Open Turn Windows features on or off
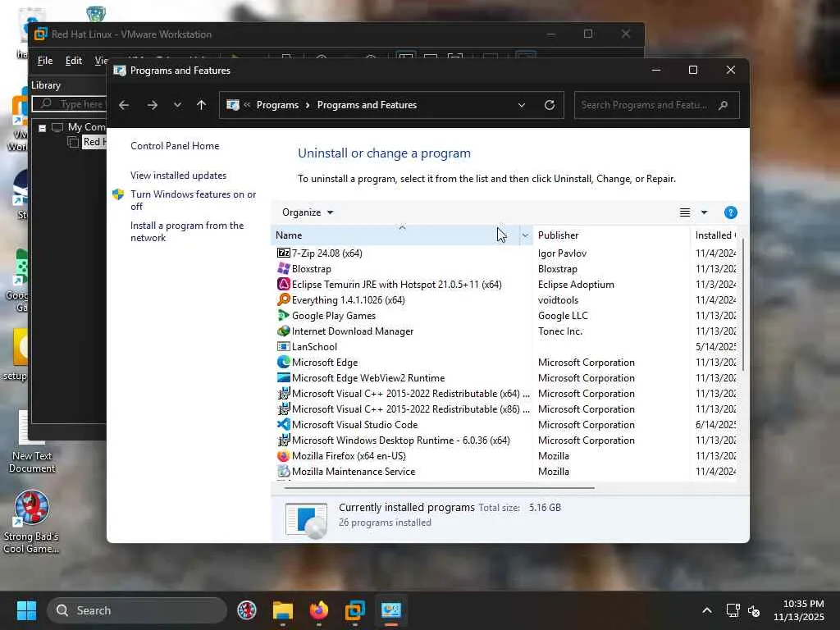The image size is (840, 630). point(193,200)
